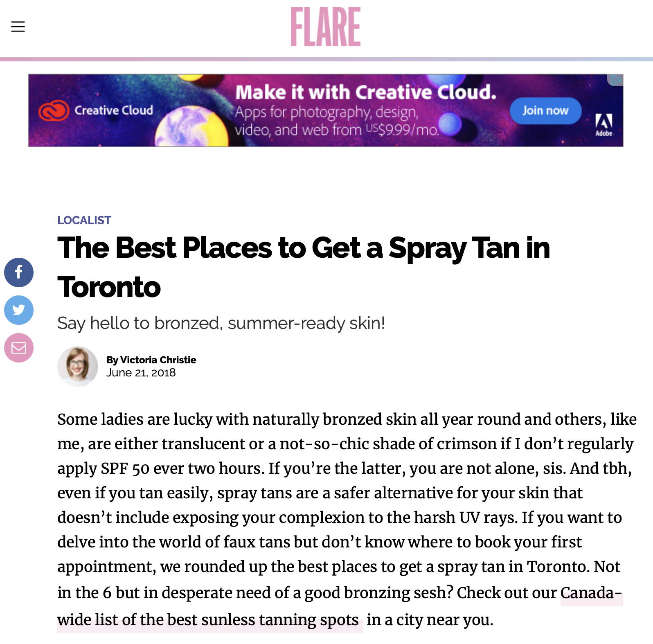653x644 pixels.
Task: Click the June 21, 2018 publish date
Action: 141,373
